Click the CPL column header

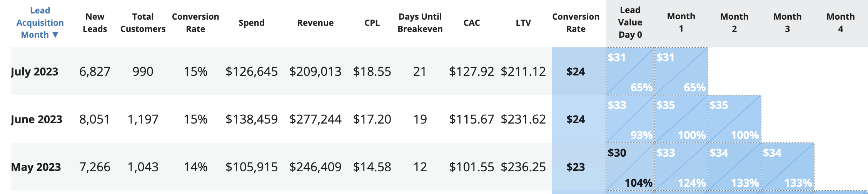click(372, 23)
